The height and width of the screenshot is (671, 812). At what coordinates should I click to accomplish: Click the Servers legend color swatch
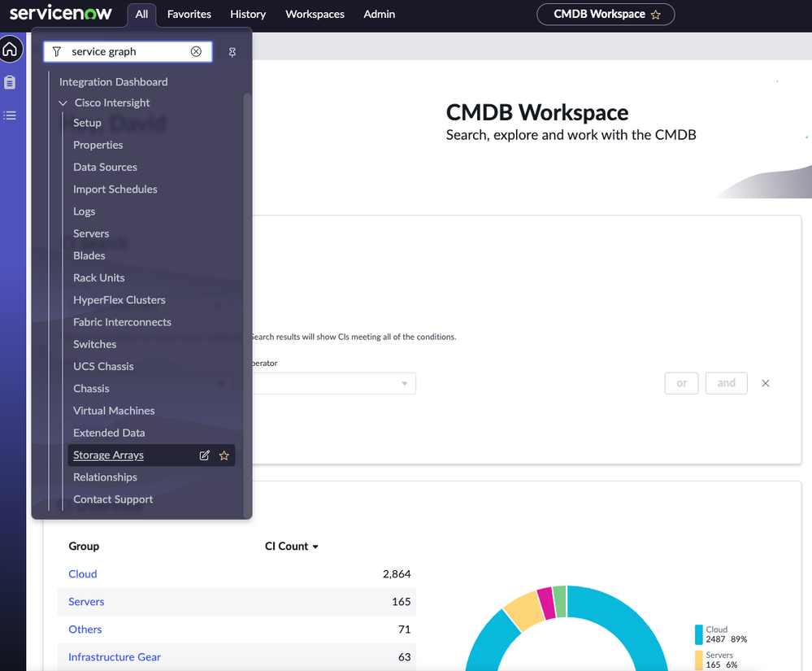(698, 660)
